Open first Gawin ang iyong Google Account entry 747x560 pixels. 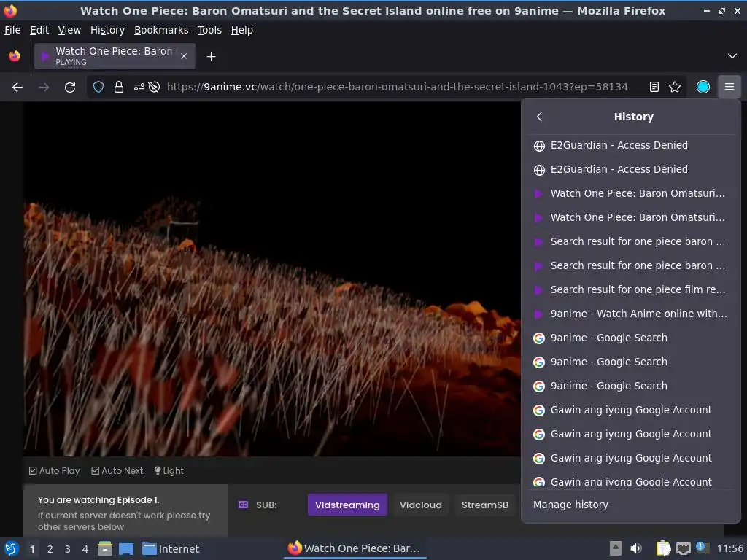tap(631, 410)
